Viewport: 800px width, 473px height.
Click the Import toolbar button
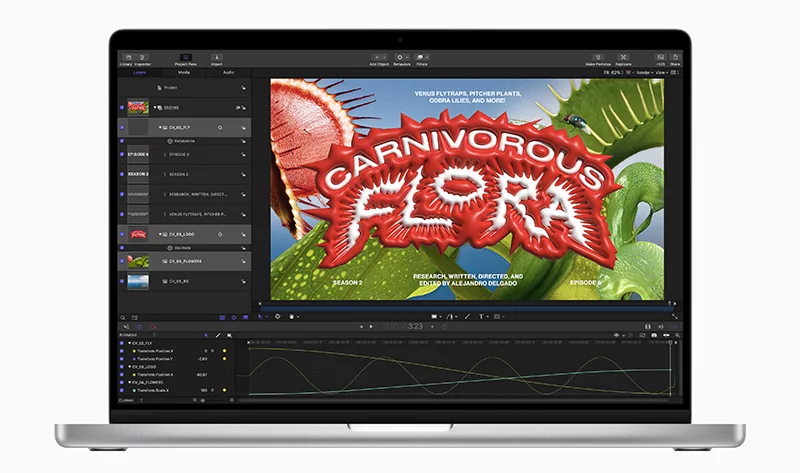coord(216,60)
